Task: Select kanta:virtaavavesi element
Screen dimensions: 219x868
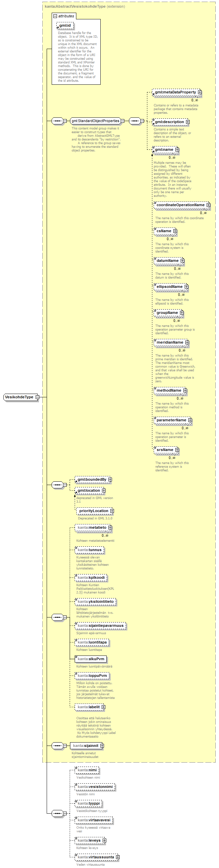Action: (94, 820)
